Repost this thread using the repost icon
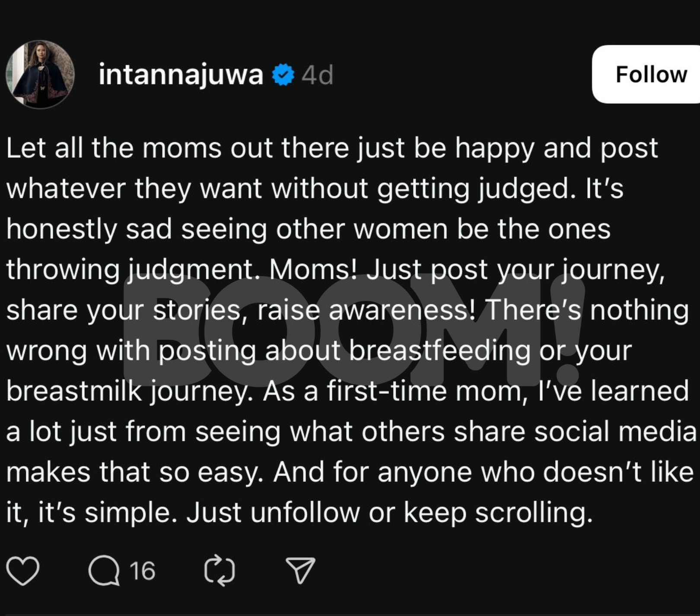This screenshot has height=616, width=700. click(220, 571)
